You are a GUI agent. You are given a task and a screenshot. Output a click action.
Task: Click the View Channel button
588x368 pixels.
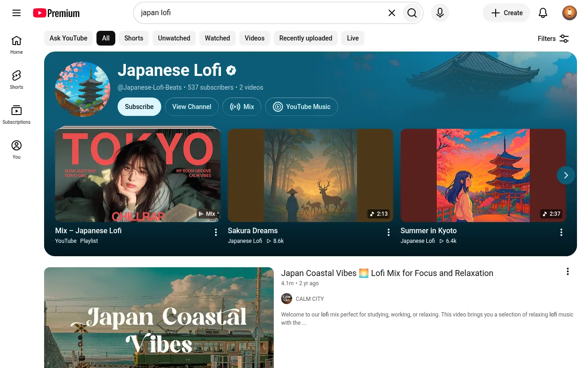[192, 107]
